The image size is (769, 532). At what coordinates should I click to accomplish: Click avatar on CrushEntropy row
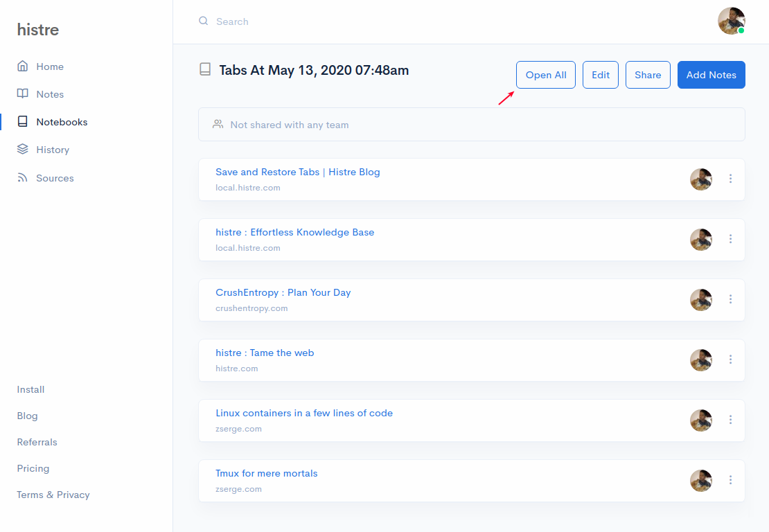click(x=701, y=299)
